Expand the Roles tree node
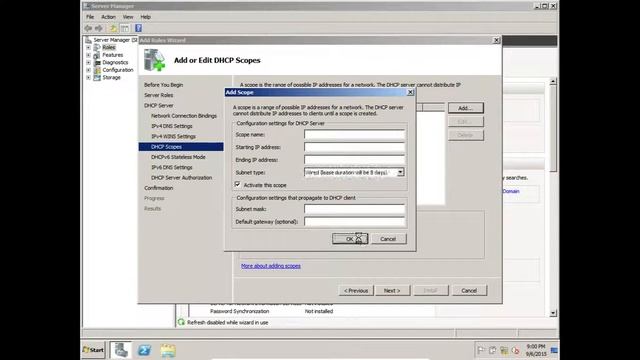The image size is (640, 360). pos(88,47)
